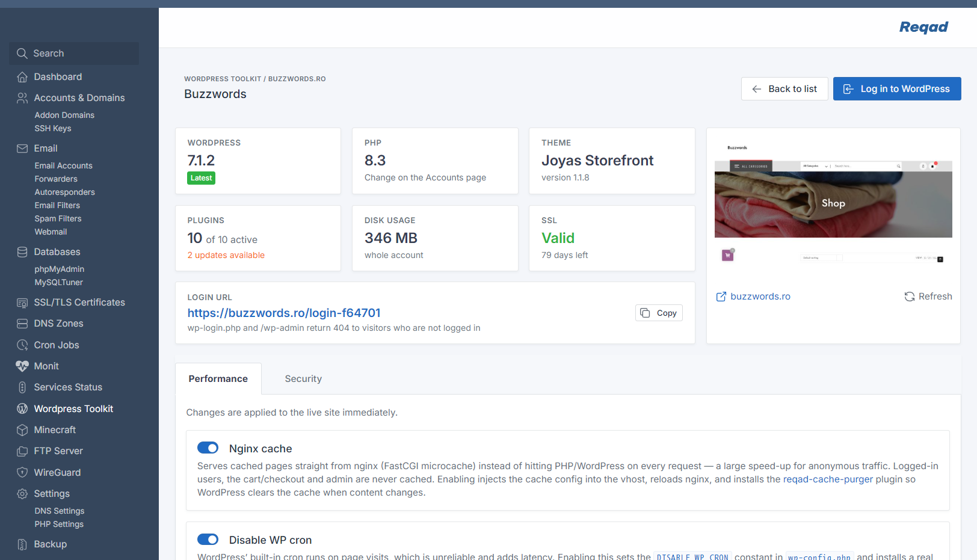Click the refresh arrows icon by Refresh
The width and height of the screenshot is (977, 560).
910,297
